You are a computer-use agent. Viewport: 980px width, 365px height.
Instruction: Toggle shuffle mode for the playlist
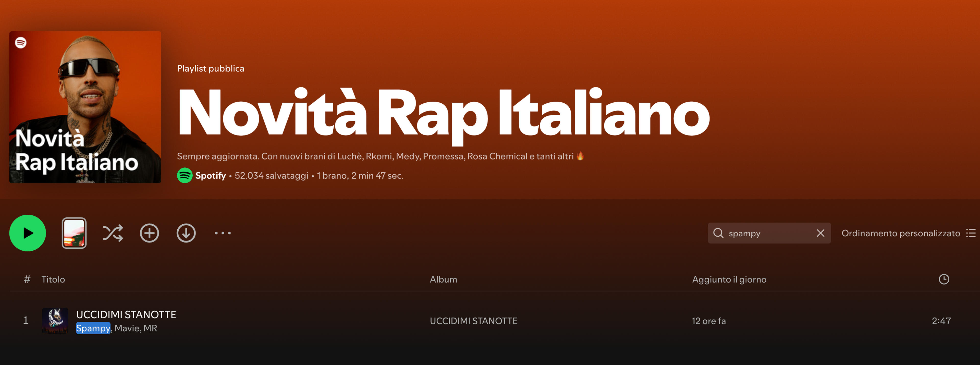[x=113, y=233]
